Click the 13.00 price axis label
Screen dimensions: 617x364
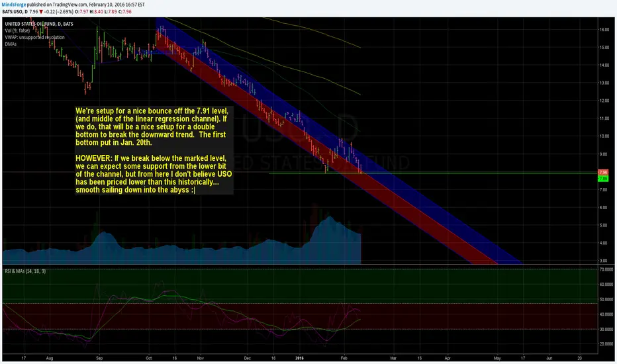click(604, 83)
